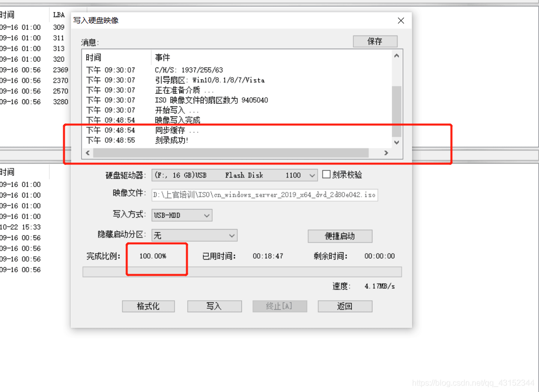539x392 pixels.
Task: Close the 写入硬盘映像 dialog
Action: click(x=401, y=21)
